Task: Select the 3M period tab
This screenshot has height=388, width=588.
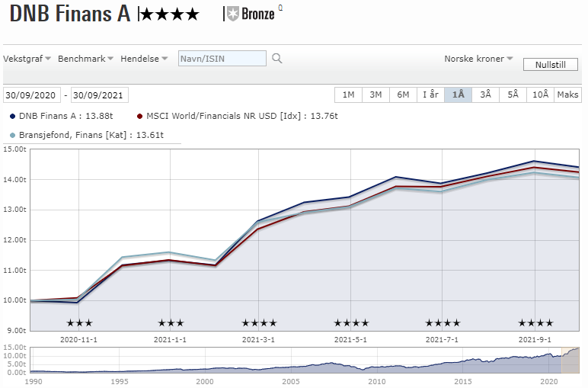Action: [x=375, y=95]
